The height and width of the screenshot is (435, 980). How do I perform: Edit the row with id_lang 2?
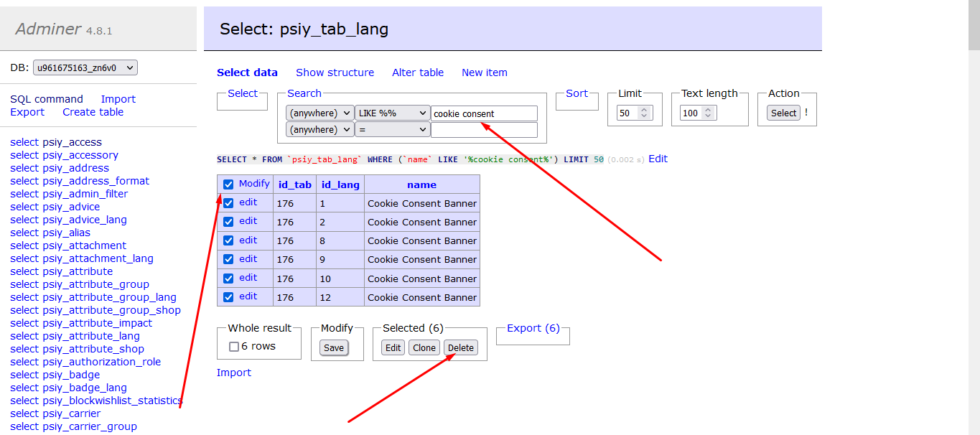coord(248,221)
